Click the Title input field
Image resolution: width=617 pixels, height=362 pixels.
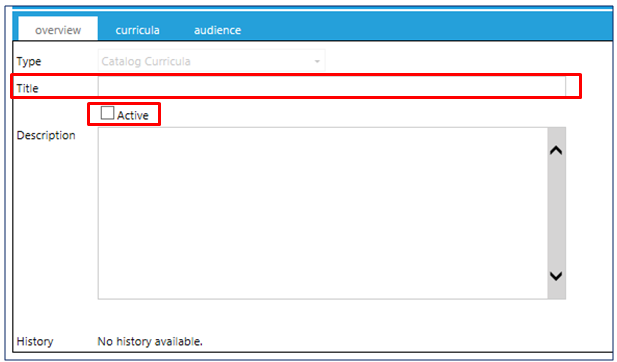click(332, 87)
